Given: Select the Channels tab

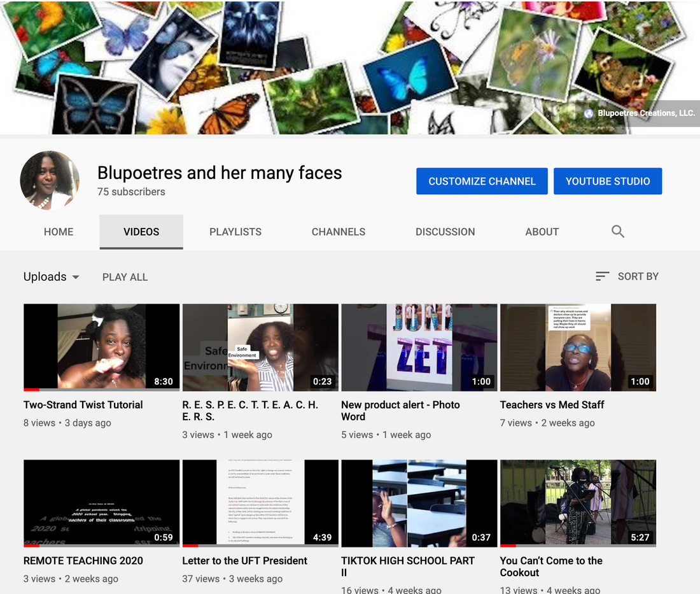Looking at the screenshot, I should 339,232.
